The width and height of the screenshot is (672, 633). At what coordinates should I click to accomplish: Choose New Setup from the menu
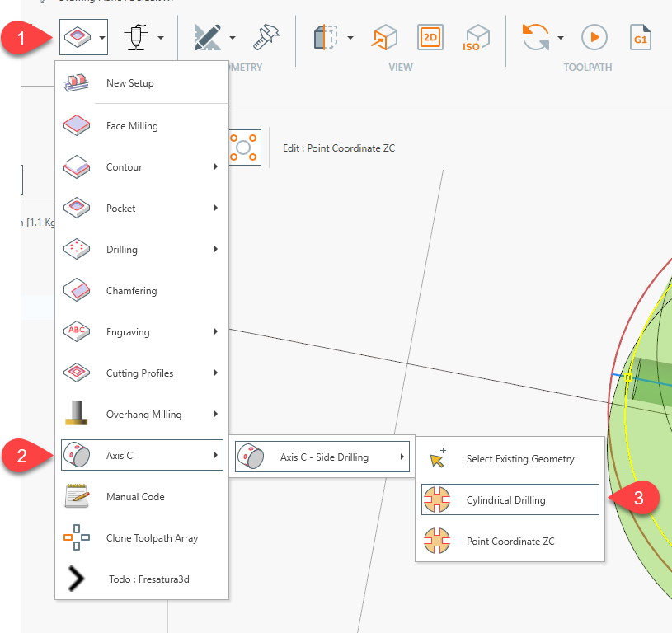tap(129, 83)
